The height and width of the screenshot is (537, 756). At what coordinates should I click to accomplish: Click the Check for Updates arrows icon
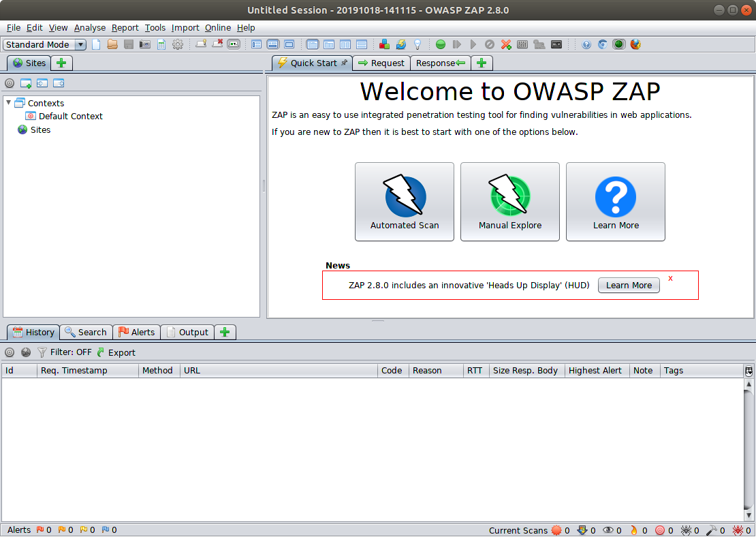(400, 44)
